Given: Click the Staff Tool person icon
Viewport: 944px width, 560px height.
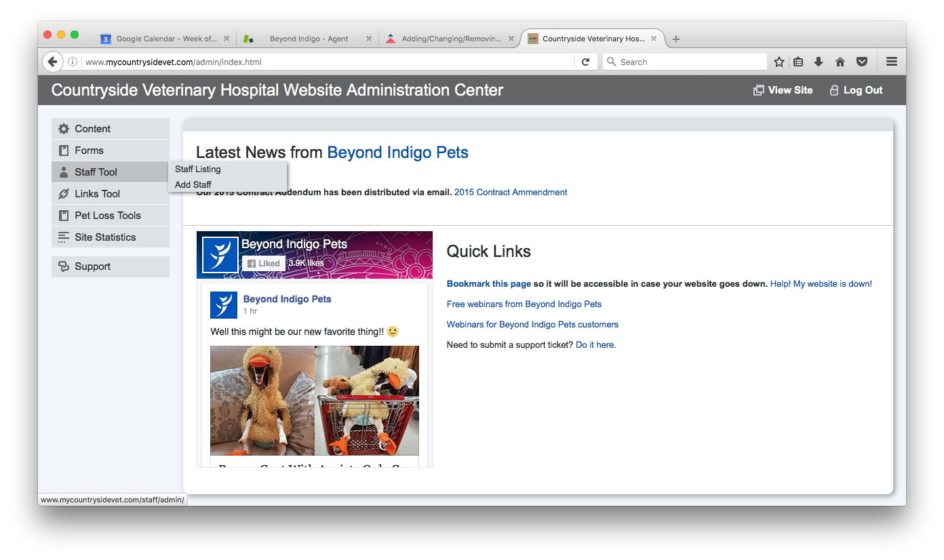Looking at the screenshot, I should [x=64, y=172].
